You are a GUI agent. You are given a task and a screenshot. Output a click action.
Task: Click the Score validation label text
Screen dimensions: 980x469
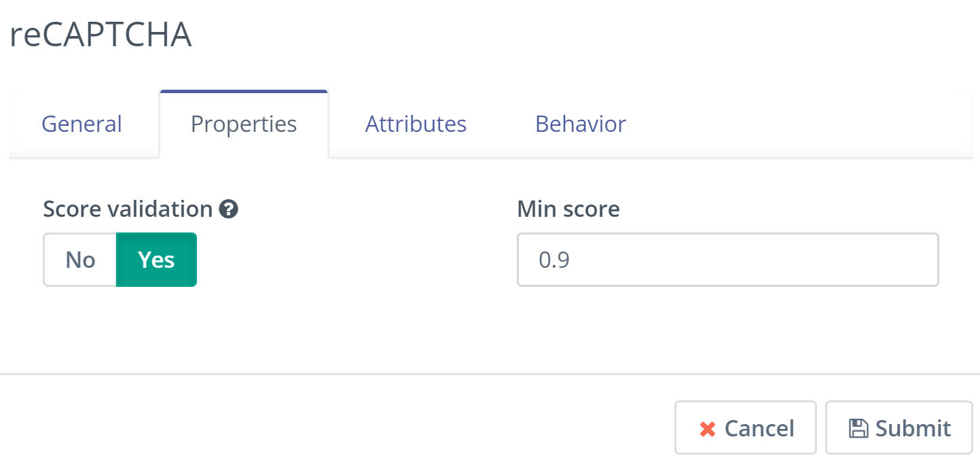128,209
